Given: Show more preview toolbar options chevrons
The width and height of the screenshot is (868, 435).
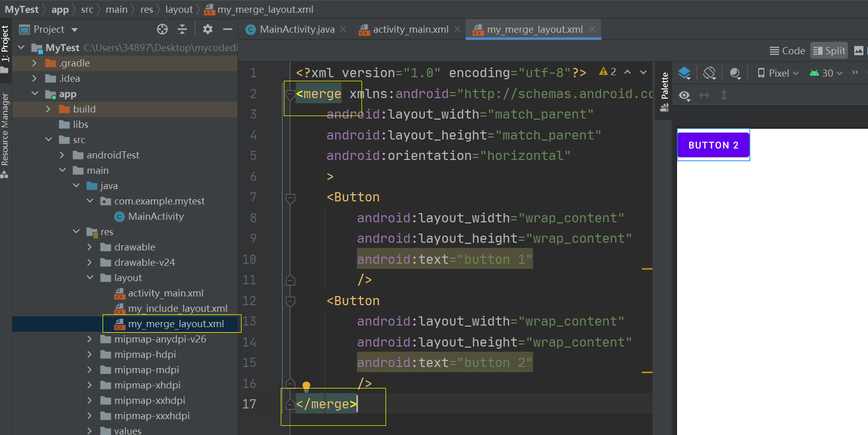Looking at the screenshot, I should 855,73.
